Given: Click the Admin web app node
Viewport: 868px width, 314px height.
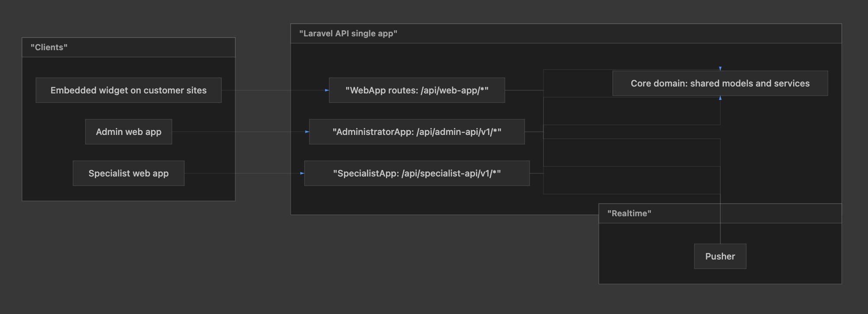Looking at the screenshot, I should 129,131.
